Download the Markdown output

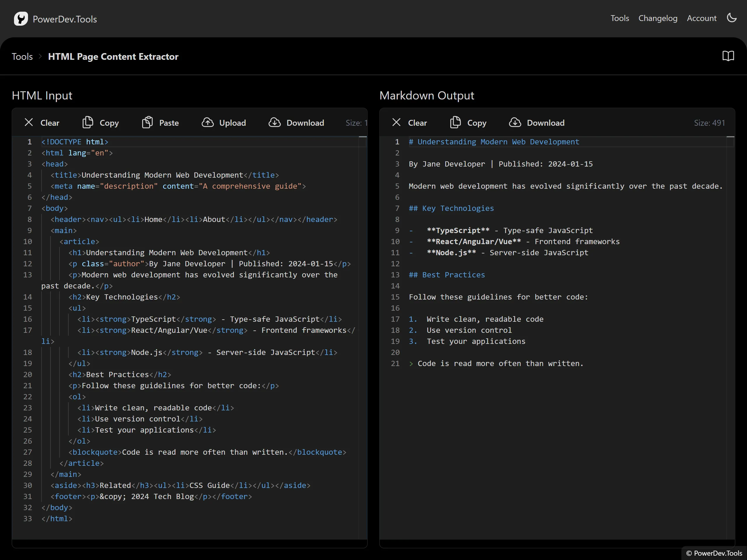tap(537, 123)
